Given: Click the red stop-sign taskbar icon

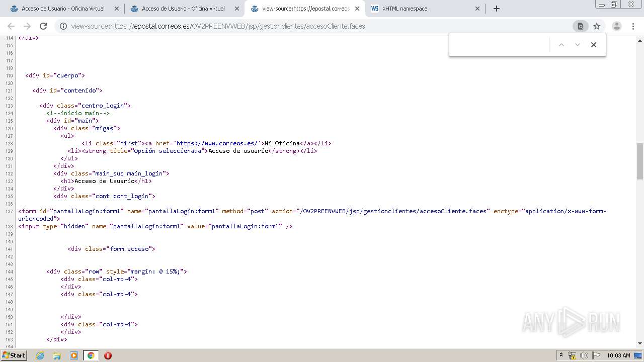Looking at the screenshot, I should pyautogui.click(x=108, y=355).
